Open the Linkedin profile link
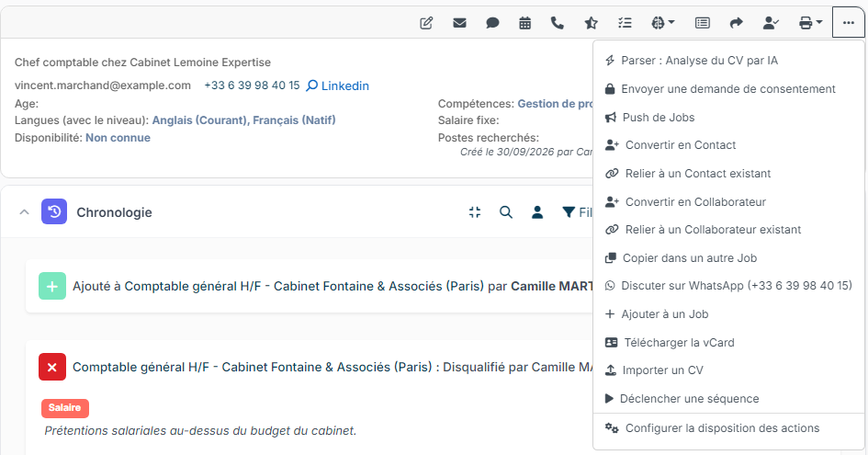 coord(338,85)
